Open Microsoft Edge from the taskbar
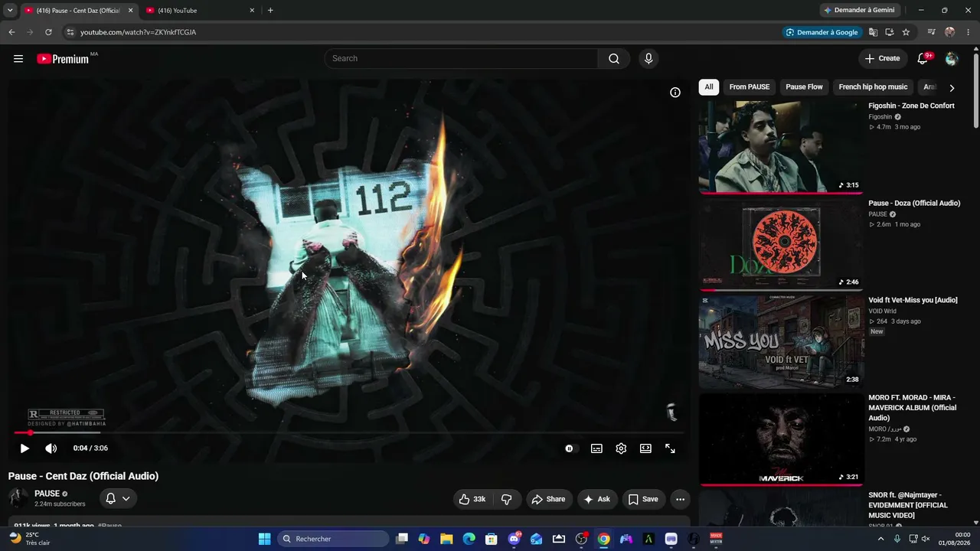Screen dimensions: 980x551 coord(469,539)
